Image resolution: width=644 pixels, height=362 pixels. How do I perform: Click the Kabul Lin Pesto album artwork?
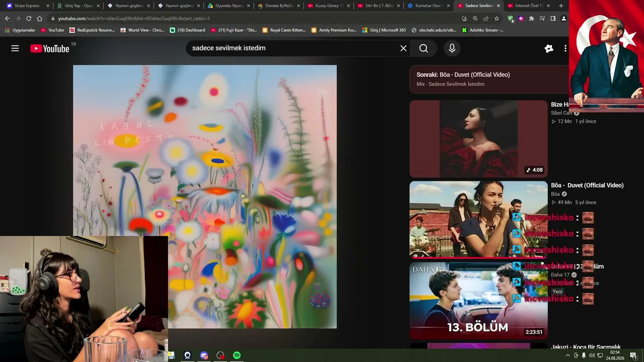tap(205, 197)
